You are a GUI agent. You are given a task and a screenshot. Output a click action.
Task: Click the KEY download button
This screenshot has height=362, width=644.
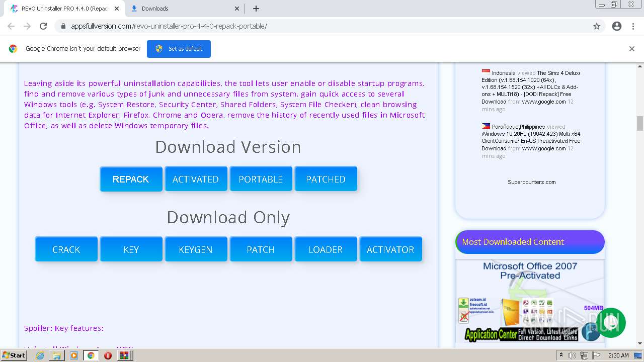pyautogui.click(x=131, y=249)
